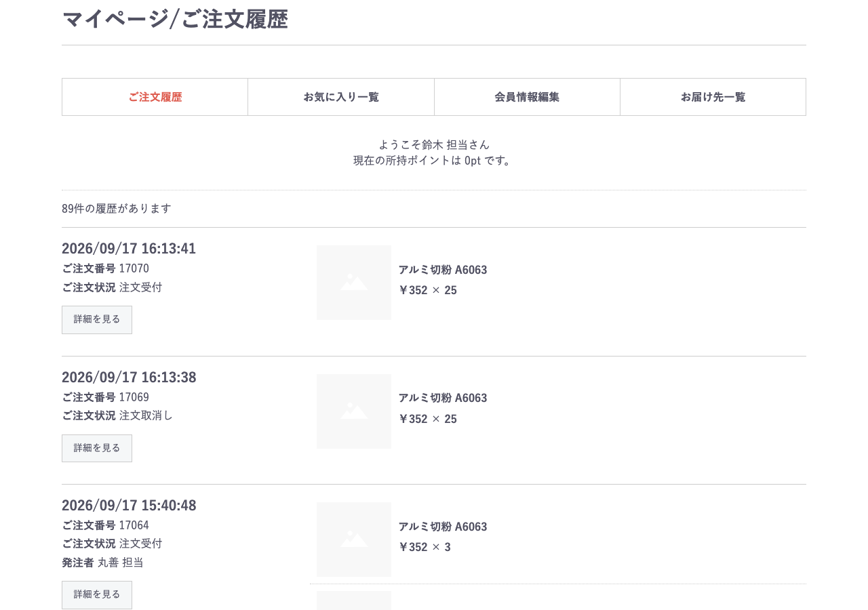Click the date 2026/09/17 15:40:48

(x=129, y=506)
